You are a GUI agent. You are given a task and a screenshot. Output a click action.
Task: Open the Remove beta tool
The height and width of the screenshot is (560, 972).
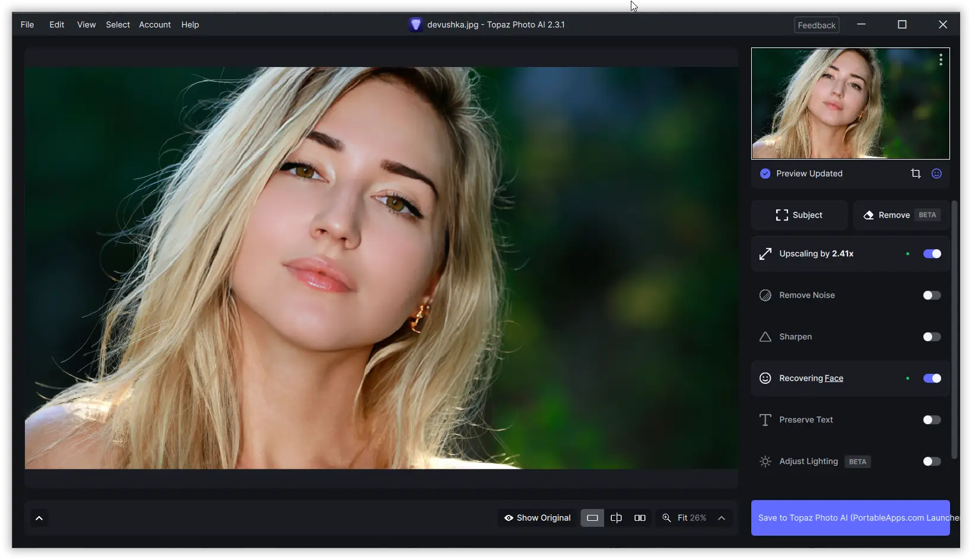pyautogui.click(x=901, y=215)
